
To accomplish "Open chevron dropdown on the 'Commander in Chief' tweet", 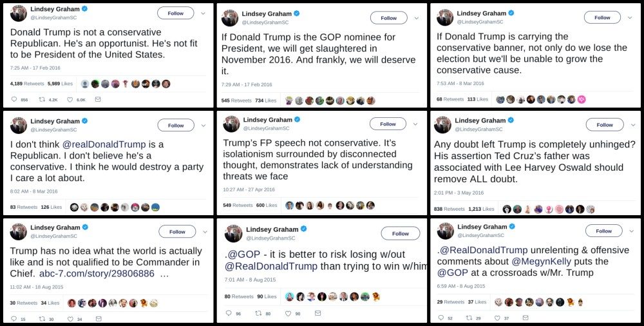I will click(x=204, y=231).
